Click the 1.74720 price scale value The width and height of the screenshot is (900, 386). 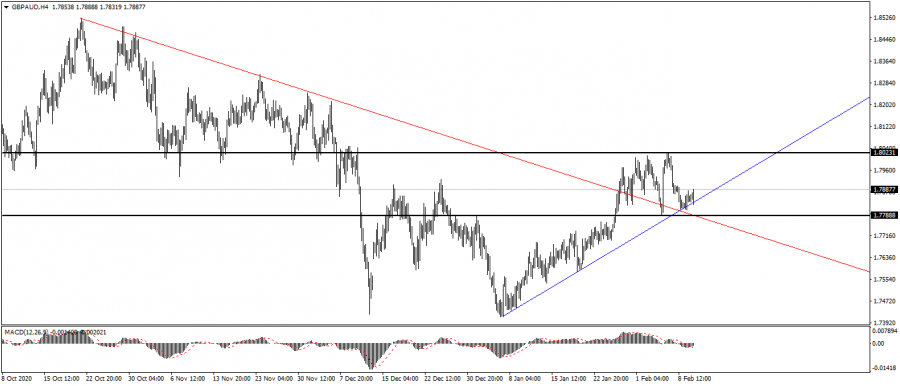(x=885, y=302)
